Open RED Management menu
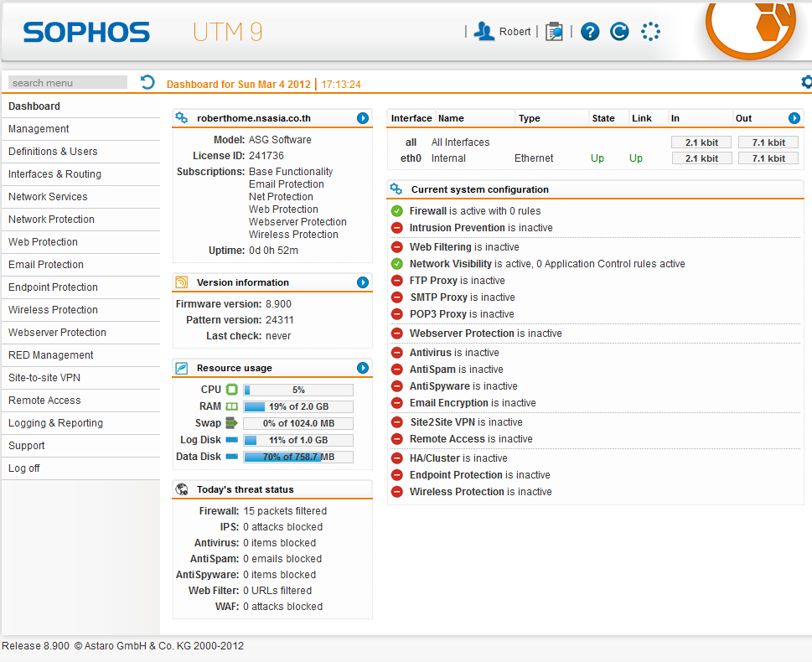The image size is (812, 662). [80, 354]
